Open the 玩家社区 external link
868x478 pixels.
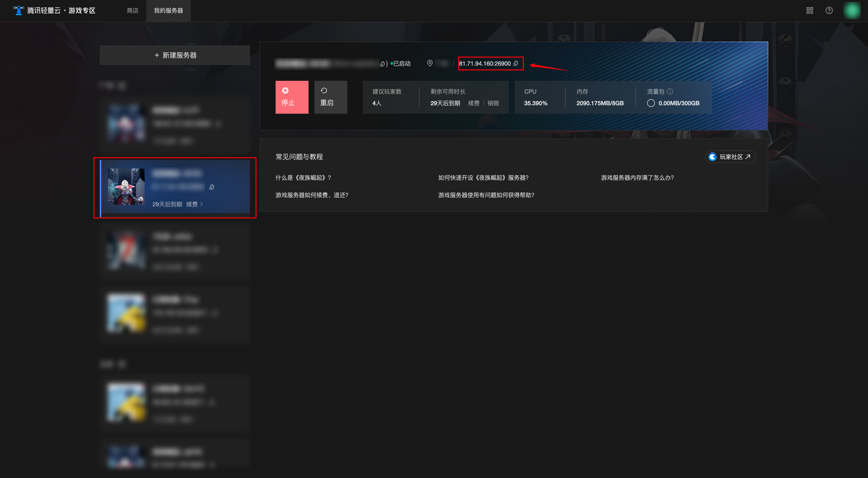[x=730, y=157]
